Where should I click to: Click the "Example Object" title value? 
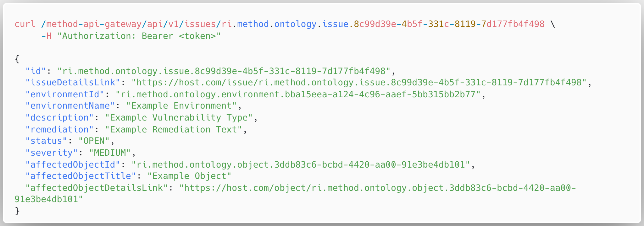pyautogui.click(x=189, y=176)
